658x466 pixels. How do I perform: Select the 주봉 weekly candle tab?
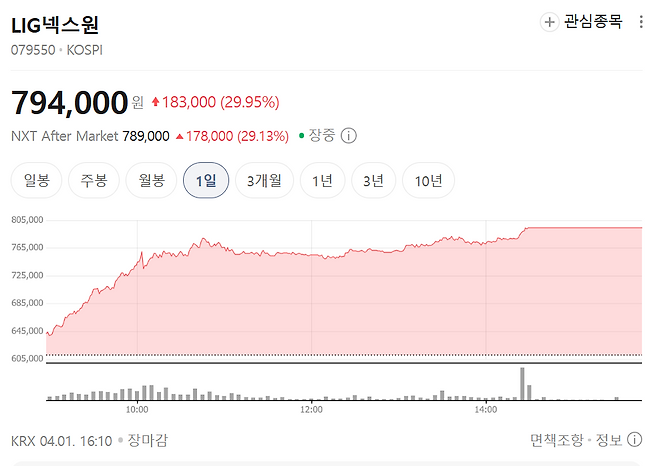tap(94, 181)
